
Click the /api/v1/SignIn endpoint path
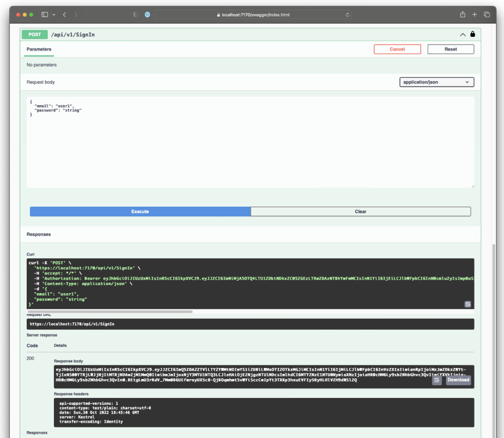(73, 35)
